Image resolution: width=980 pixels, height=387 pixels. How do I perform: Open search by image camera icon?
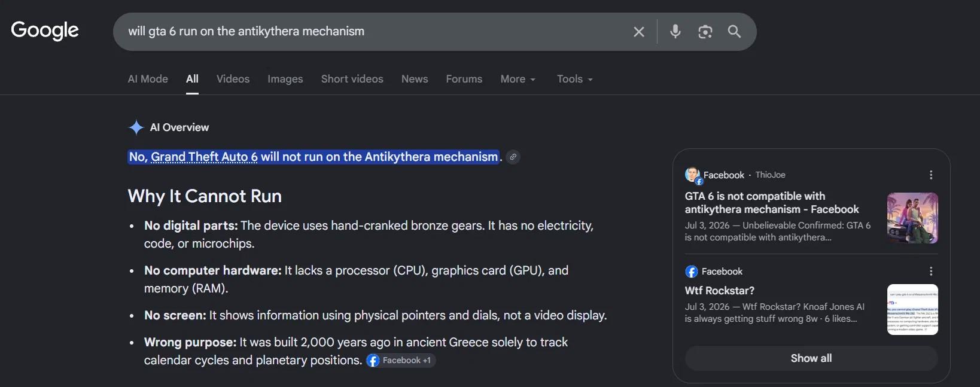(x=705, y=32)
